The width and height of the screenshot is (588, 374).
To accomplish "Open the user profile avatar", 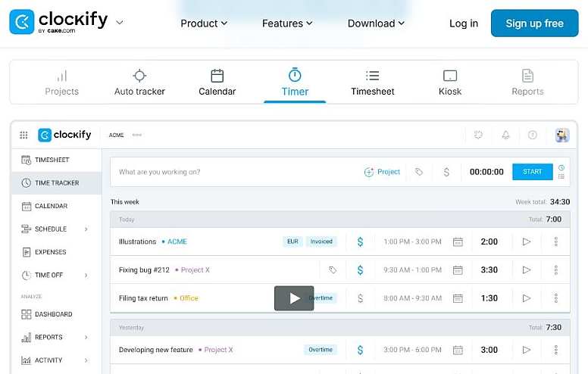I will coord(562,136).
